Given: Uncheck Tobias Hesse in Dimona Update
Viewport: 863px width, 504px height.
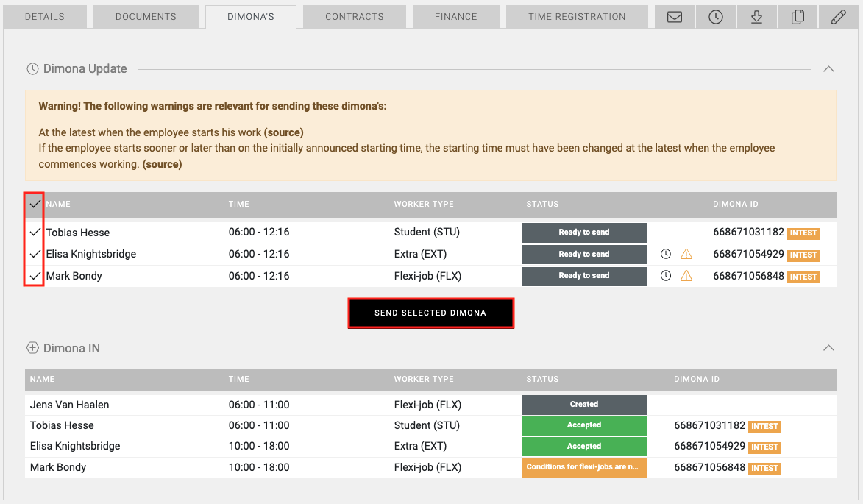Looking at the screenshot, I should [x=35, y=233].
